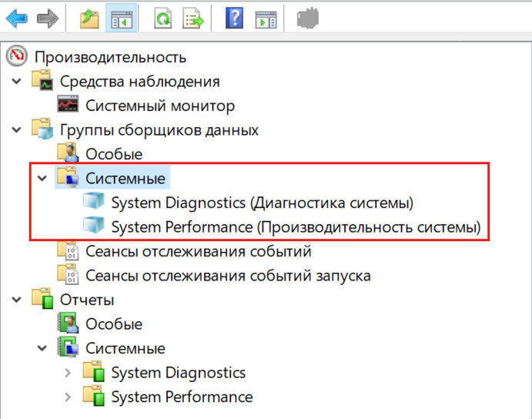Select Особые under Группы сборщиков данных
The height and width of the screenshot is (419, 532).
pyautogui.click(x=113, y=154)
